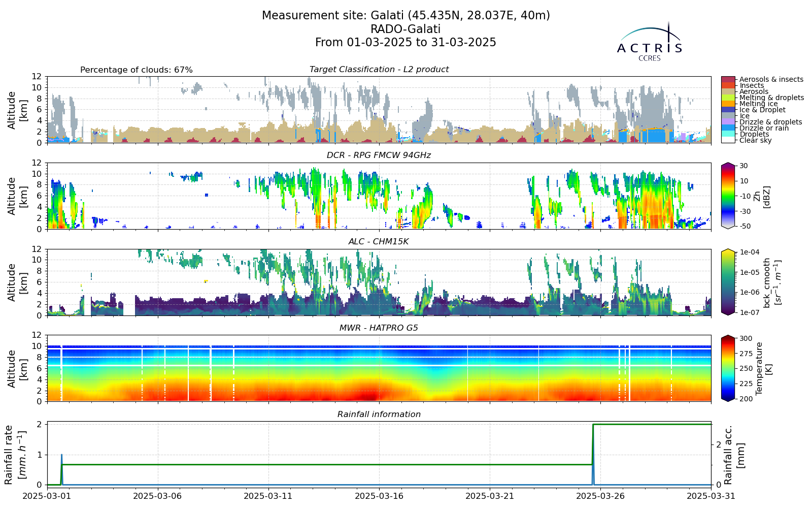Click the 2025-03-26 date tick label
This screenshot has width=812, height=508.
point(600,496)
